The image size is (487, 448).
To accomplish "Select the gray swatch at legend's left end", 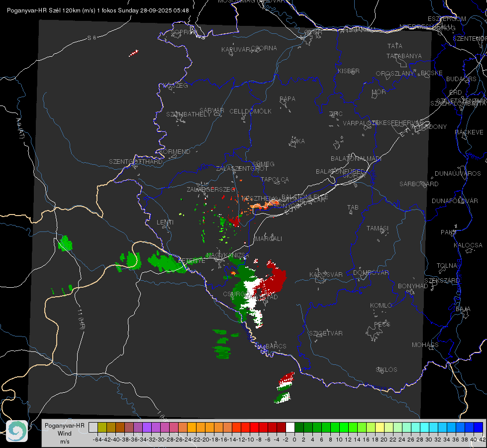I will pos(93,427).
